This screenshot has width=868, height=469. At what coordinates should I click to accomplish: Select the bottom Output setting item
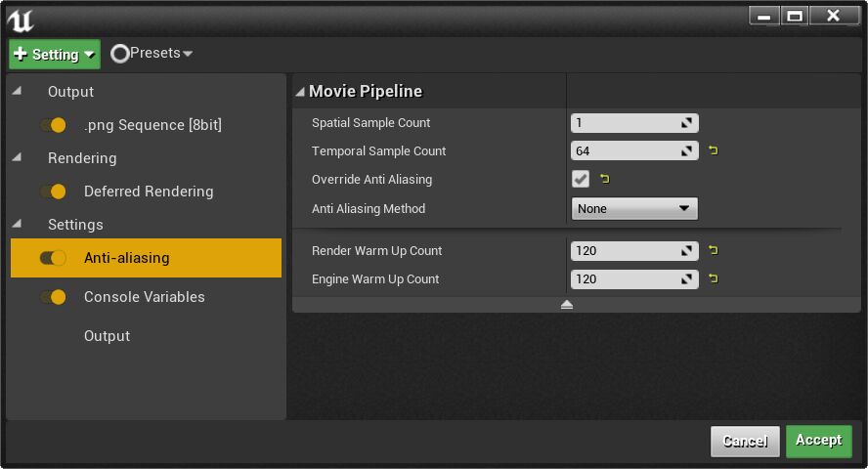click(147, 336)
